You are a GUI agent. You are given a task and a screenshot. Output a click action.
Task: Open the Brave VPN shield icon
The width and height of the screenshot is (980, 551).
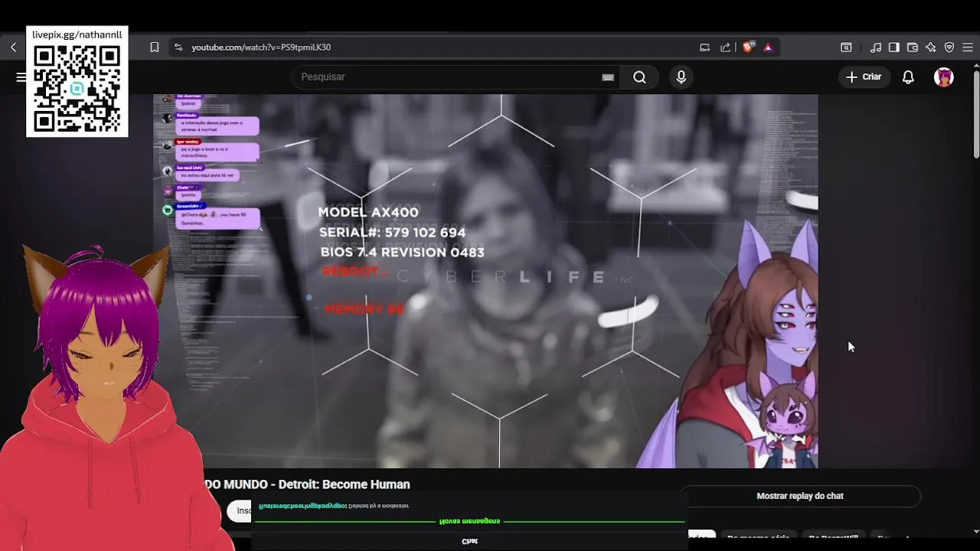949,47
